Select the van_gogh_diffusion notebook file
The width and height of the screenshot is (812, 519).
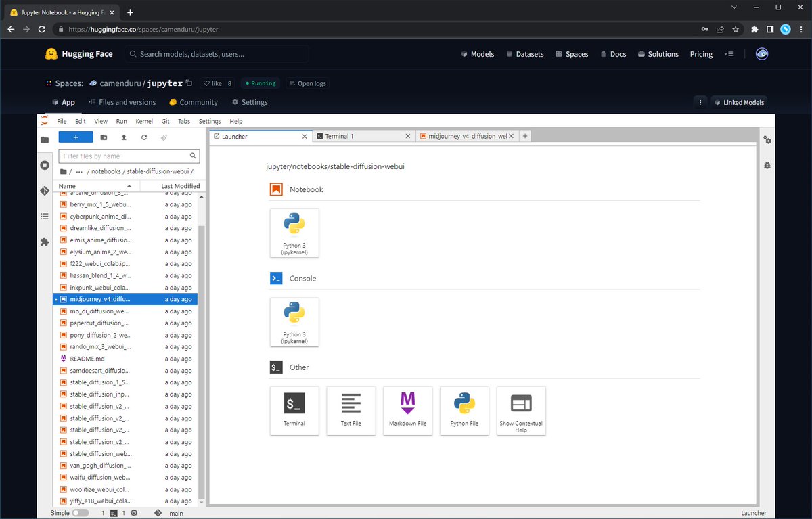pyautogui.click(x=125, y=466)
